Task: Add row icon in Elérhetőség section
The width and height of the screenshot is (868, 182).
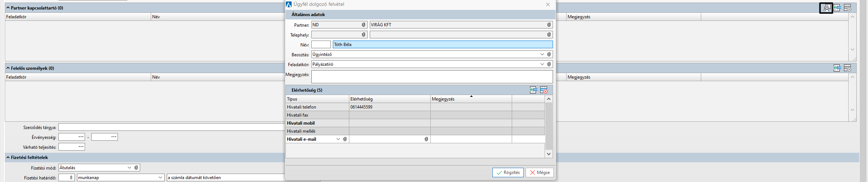Action: tap(533, 90)
